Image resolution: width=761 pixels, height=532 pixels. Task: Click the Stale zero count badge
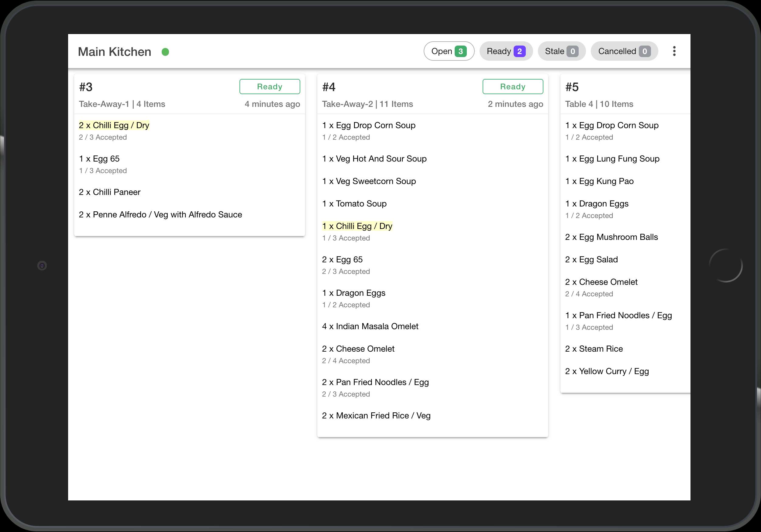[572, 51]
